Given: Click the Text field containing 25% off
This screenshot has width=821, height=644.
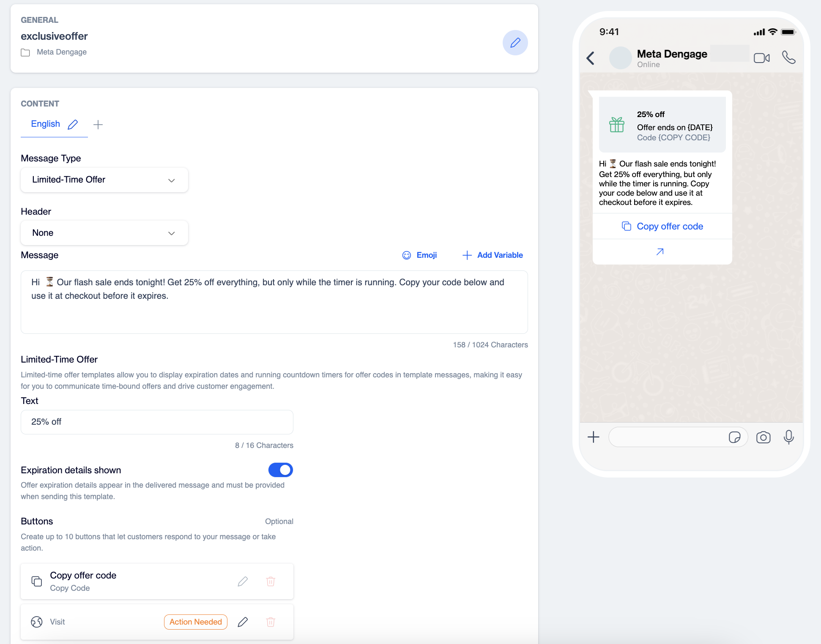Looking at the screenshot, I should click(157, 422).
